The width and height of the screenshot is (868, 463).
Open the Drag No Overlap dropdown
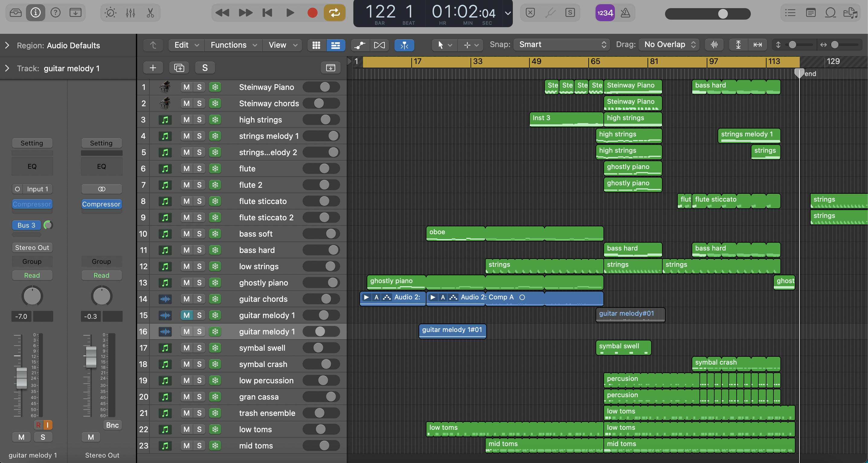pos(669,44)
